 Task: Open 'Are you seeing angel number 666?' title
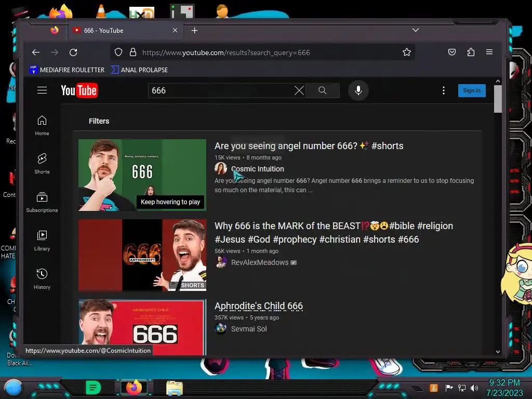pyautogui.click(x=309, y=146)
